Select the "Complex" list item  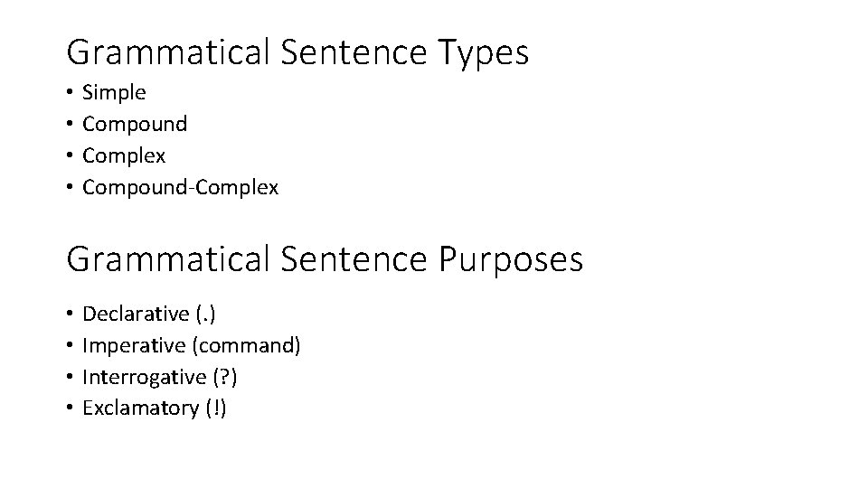pyautogui.click(x=124, y=155)
